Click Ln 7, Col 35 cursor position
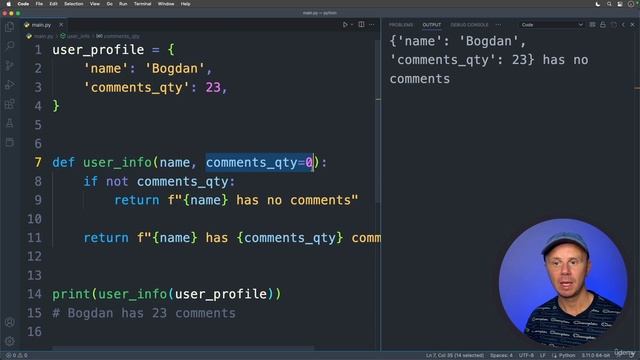Viewport: 640px width, 360px height. [455, 356]
